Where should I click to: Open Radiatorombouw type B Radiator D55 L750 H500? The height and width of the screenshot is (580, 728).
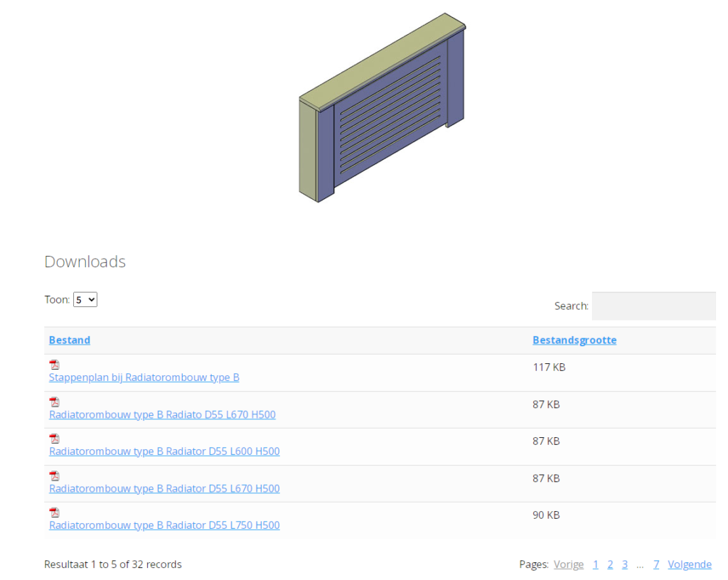click(x=164, y=525)
